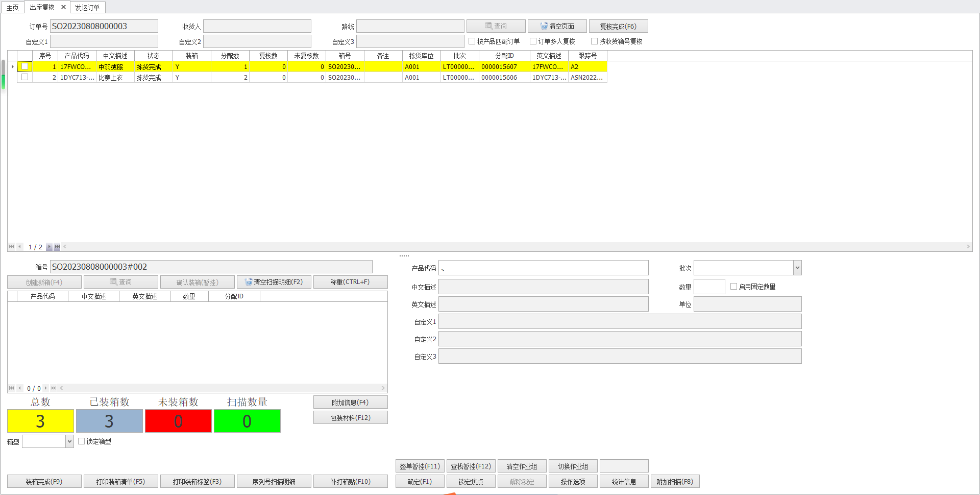Select the checkbox for row 17FWCO
This screenshot has width=980, height=495.
24,66
